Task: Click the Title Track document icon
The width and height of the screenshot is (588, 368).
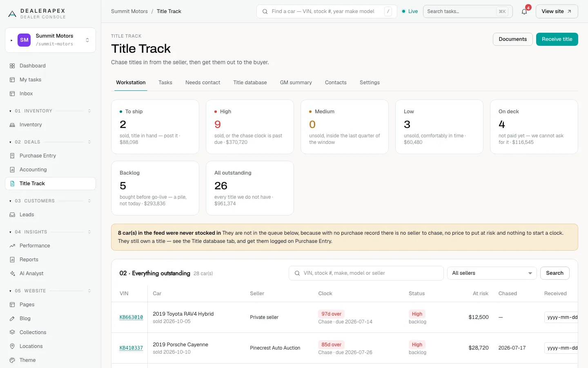Action: click(x=12, y=184)
